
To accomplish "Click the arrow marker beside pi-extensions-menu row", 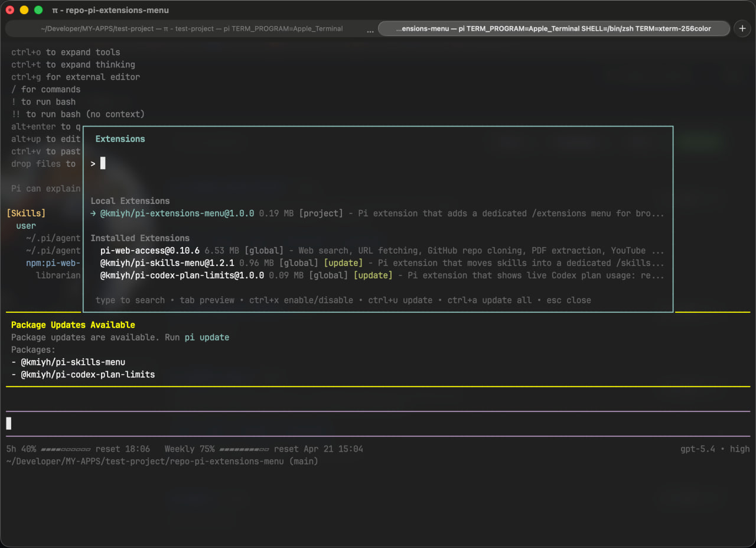I will (93, 213).
